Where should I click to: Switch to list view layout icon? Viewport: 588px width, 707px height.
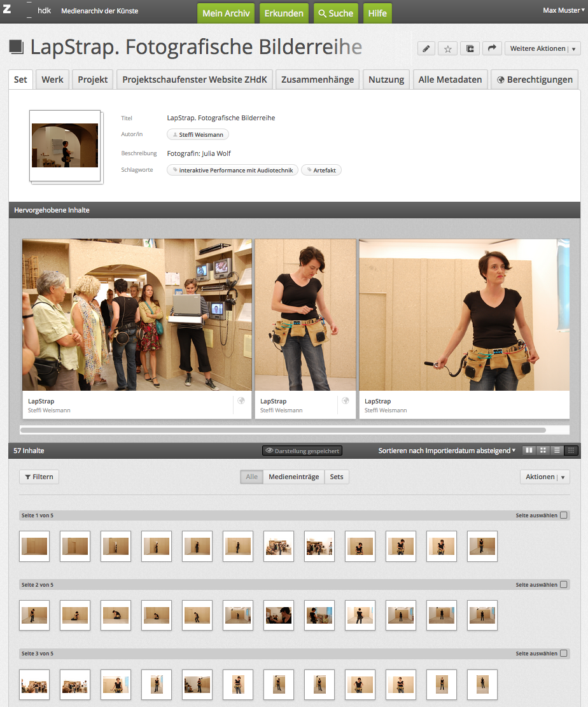pyautogui.click(x=557, y=451)
